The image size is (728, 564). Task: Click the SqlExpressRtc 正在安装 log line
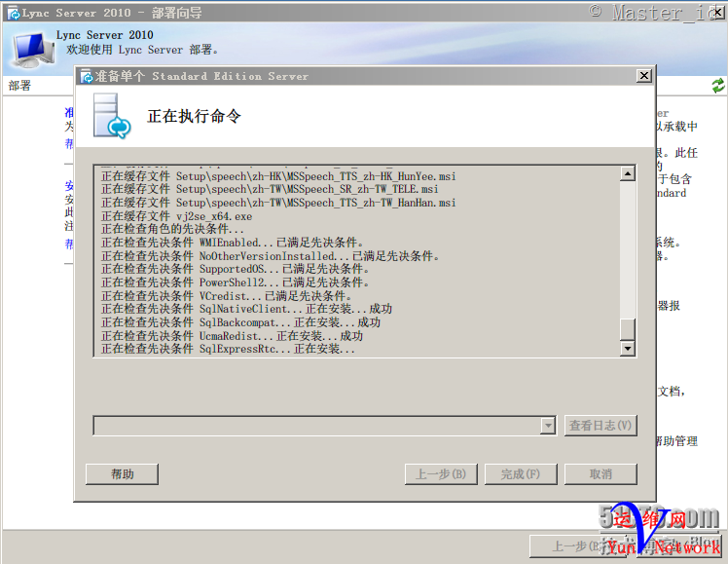[228, 349]
